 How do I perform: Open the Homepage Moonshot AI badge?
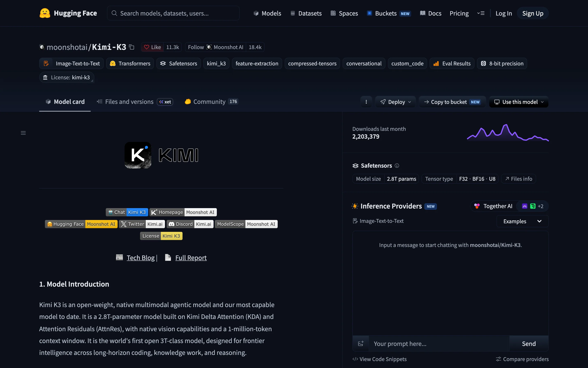183,212
